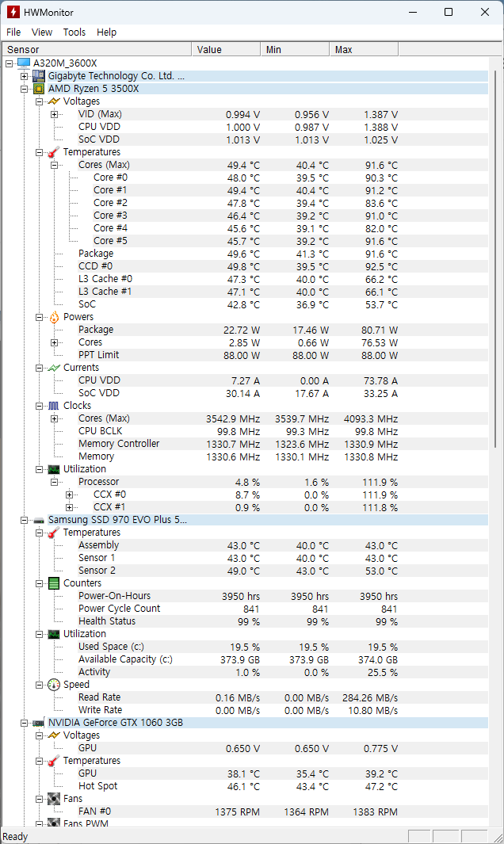This screenshot has width=504, height=844.
Task: Click the Speed gauge icon
Action: (x=54, y=685)
